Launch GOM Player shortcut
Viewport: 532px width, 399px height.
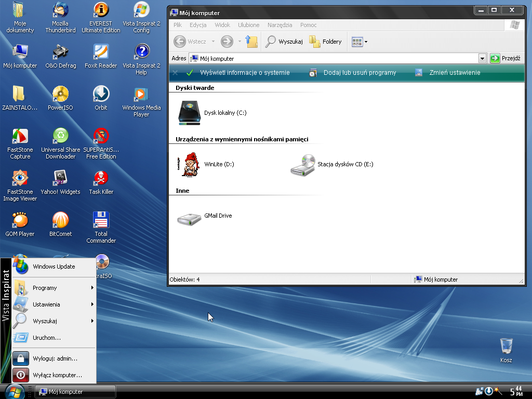(20, 224)
